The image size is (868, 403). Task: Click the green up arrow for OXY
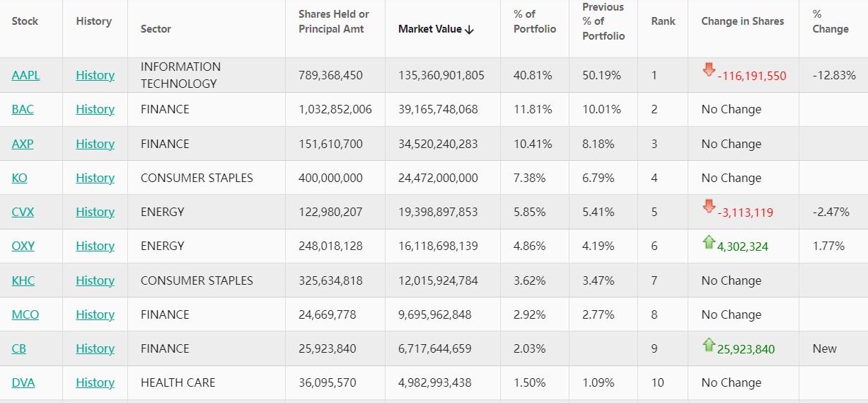point(709,242)
